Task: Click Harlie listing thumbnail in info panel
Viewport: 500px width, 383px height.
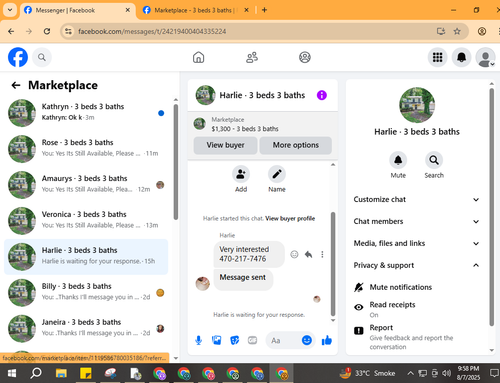Action: click(417, 105)
